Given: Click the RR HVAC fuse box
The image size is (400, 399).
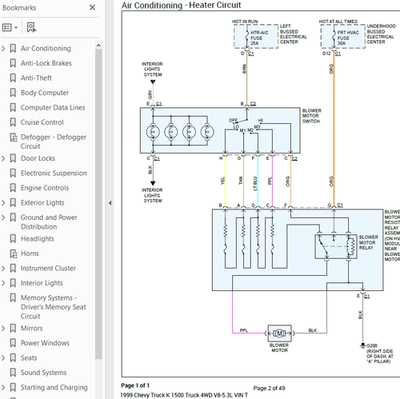Looking at the screenshot, I should pyautogui.click(x=343, y=37).
